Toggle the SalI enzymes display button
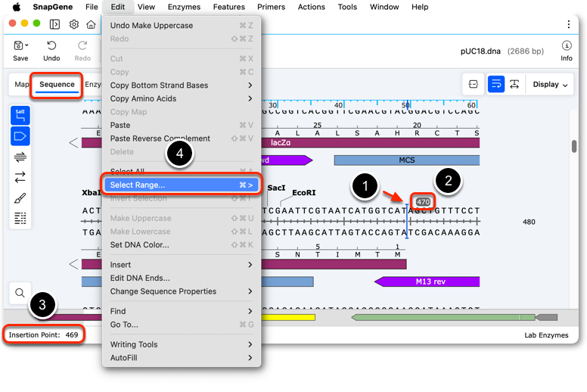The width and height of the screenshot is (587, 392). coord(20,116)
